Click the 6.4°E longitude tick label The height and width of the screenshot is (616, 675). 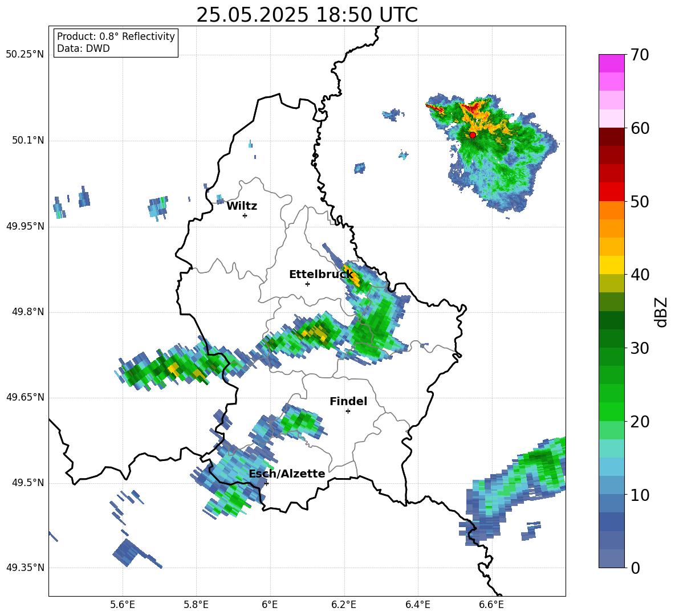tap(417, 605)
